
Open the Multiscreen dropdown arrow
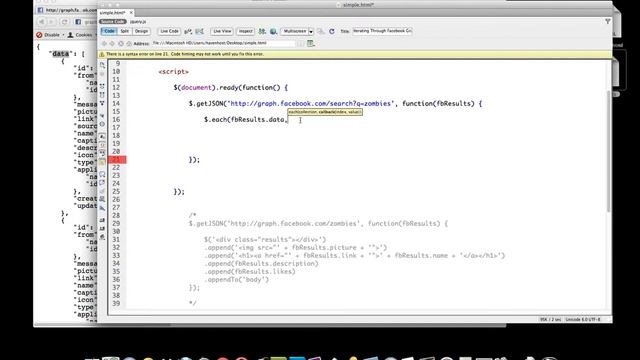tap(311, 31)
